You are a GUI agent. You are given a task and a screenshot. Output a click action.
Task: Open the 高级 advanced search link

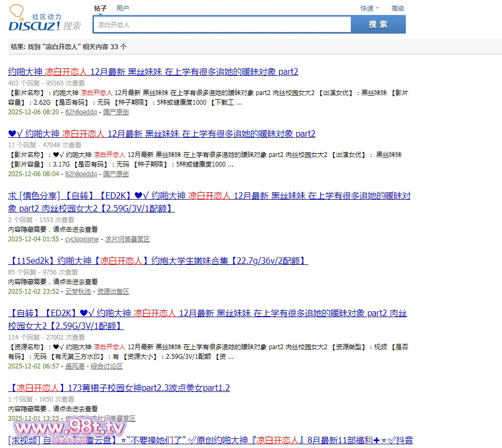point(398,9)
